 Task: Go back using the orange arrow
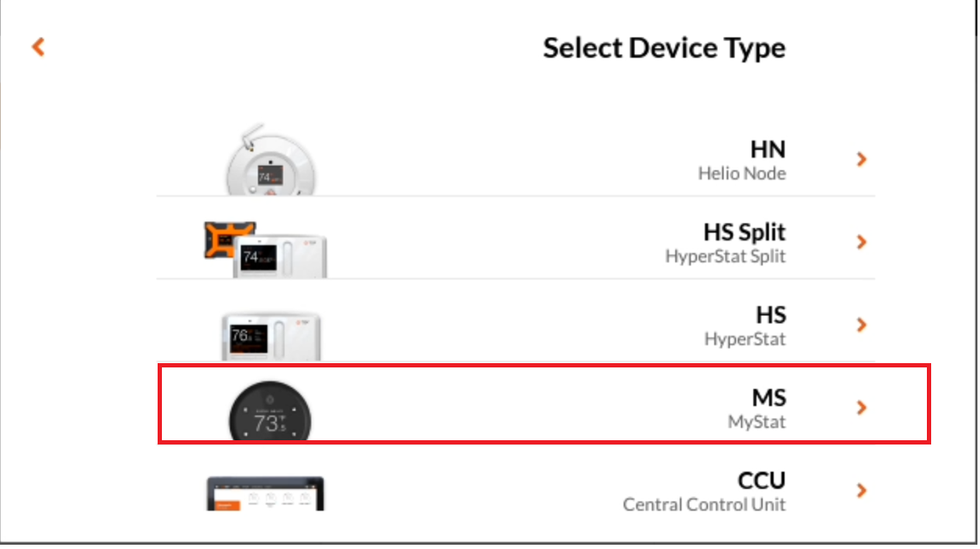coord(39,47)
